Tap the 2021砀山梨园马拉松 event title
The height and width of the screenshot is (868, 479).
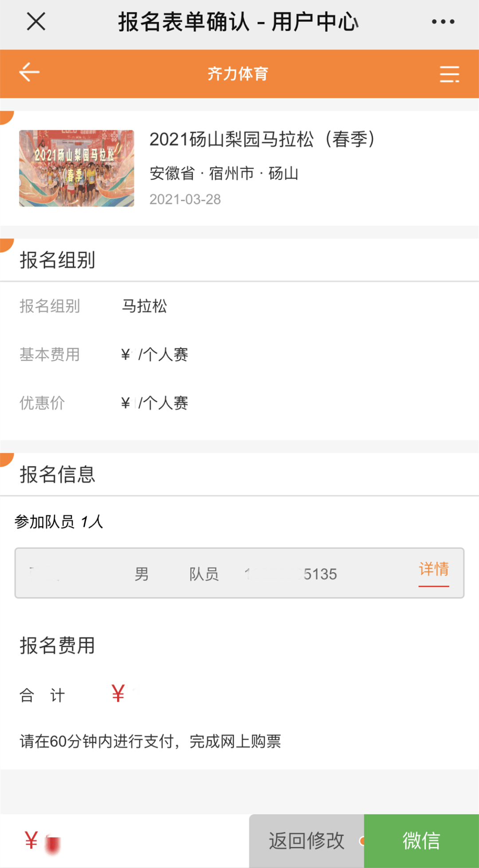[x=263, y=139]
